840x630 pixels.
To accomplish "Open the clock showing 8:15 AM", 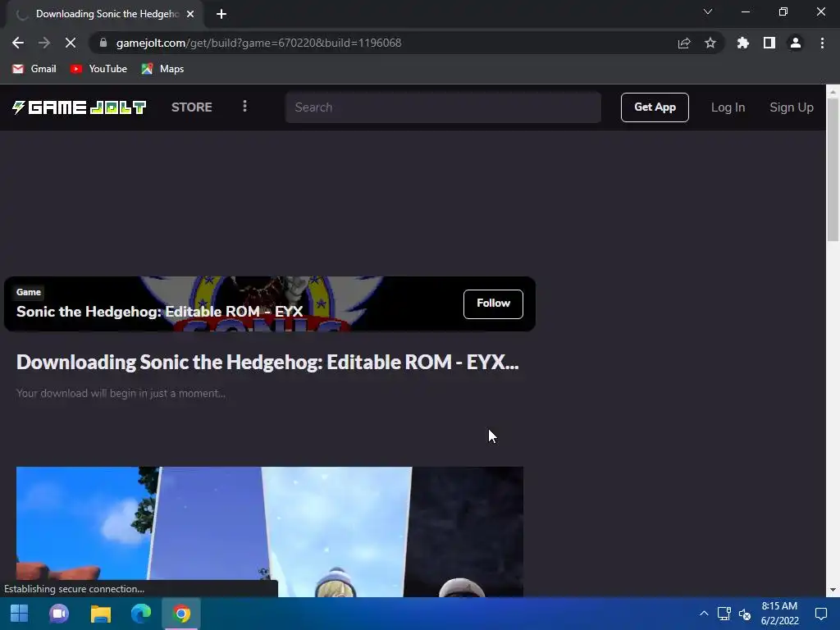I will (x=779, y=614).
